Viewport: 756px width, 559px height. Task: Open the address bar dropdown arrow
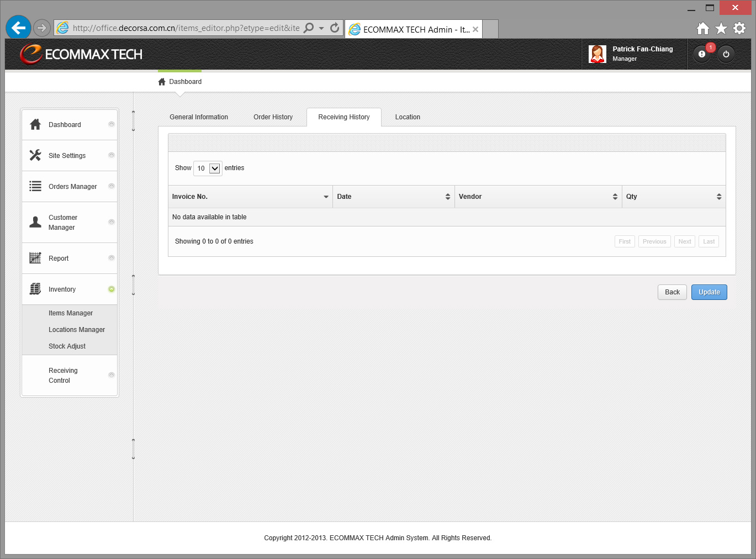tap(321, 28)
